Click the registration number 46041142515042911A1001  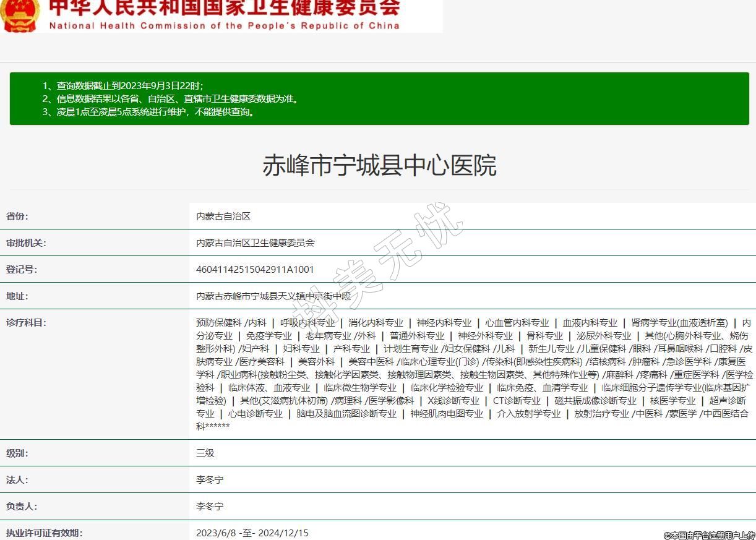tap(255, 270)
